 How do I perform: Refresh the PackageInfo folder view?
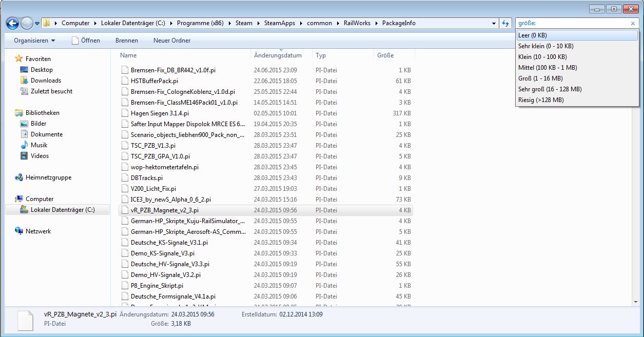505,24
